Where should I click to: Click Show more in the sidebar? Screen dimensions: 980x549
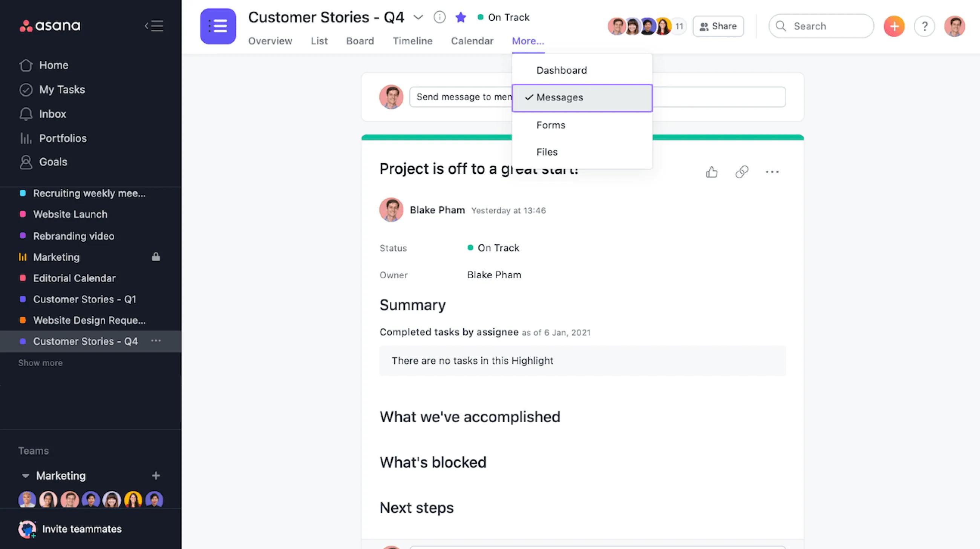40,363
